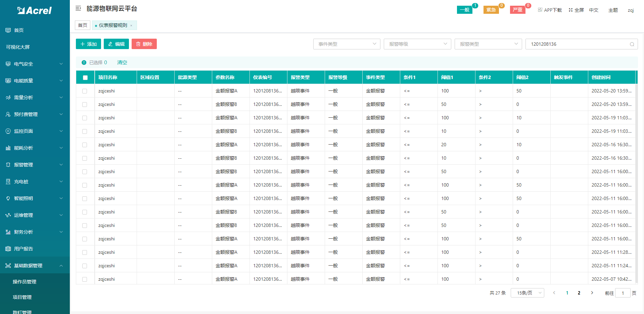This screenshot has height=314, width=644.
Task: Open the 15条/页 page size dropdown
Action: coord(527,293)
